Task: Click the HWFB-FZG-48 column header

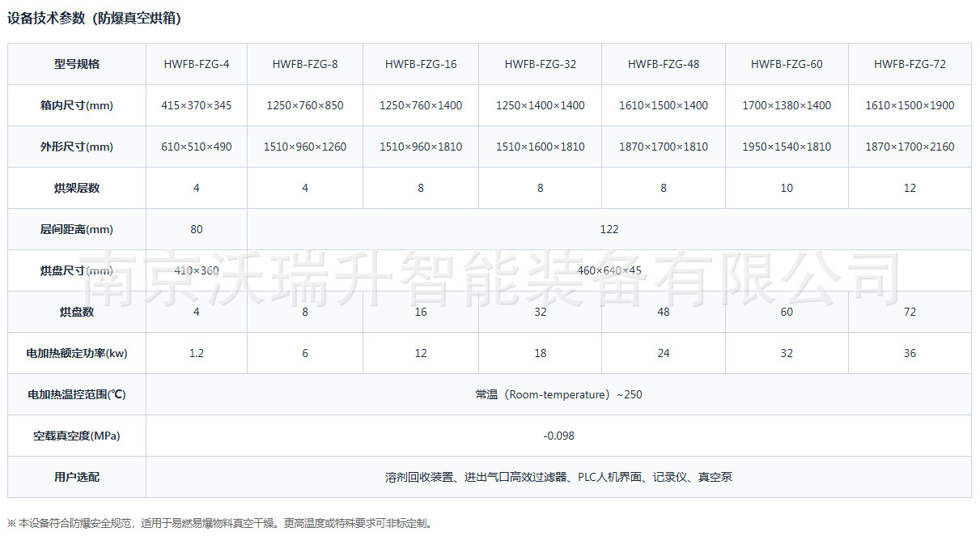Action: pyautogui.click(x=664, y=64)
